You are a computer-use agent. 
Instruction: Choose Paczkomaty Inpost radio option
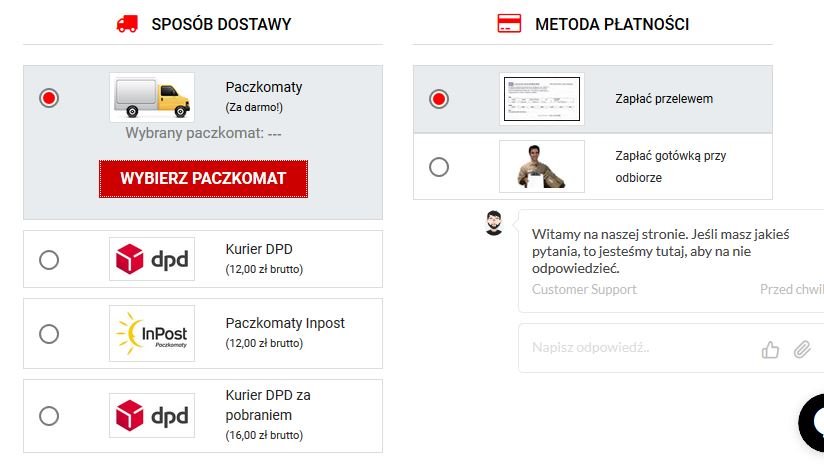49,334
